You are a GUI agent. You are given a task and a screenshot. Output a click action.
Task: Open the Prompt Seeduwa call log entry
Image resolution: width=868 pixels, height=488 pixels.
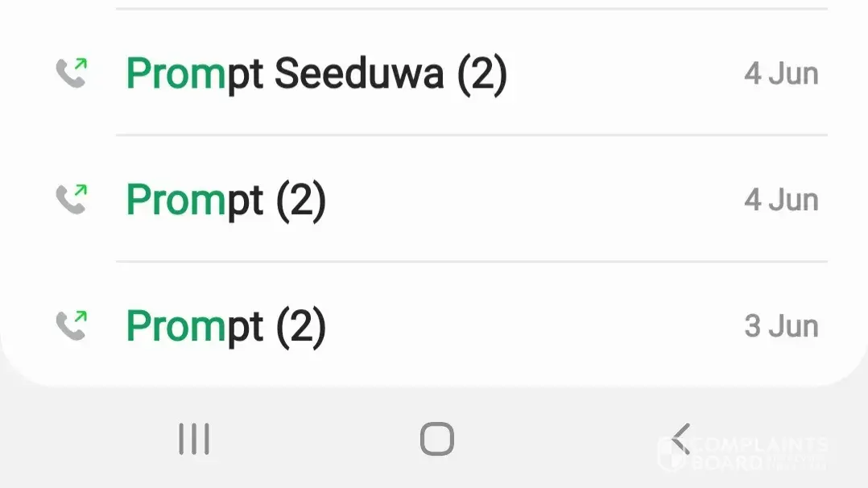pyautogui.click(x=316, y=74)
